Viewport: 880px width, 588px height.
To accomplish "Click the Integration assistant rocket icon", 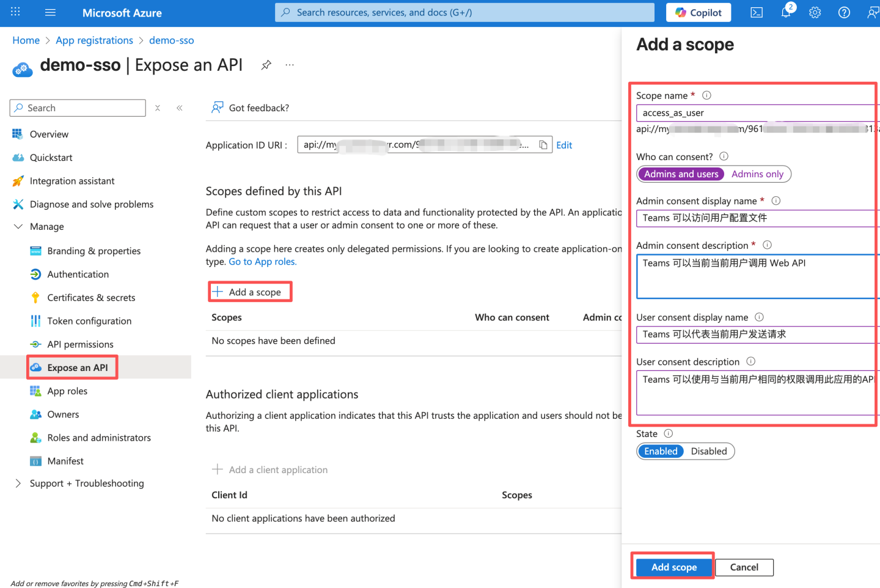I will pyautogui.click(x=17, y=181).
